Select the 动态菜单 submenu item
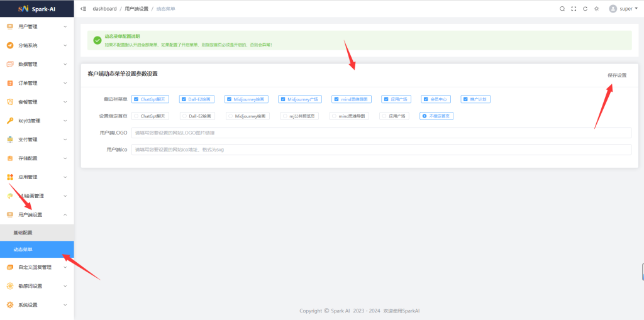Screen dimensions: 644x320 coord(23,250)
